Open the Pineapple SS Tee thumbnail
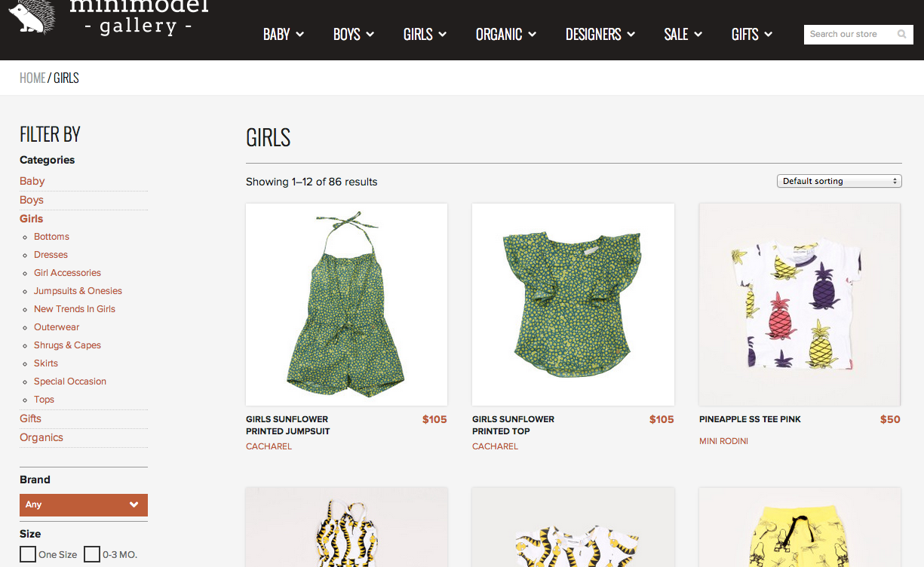924x567 pixels. tap(800, 305)
